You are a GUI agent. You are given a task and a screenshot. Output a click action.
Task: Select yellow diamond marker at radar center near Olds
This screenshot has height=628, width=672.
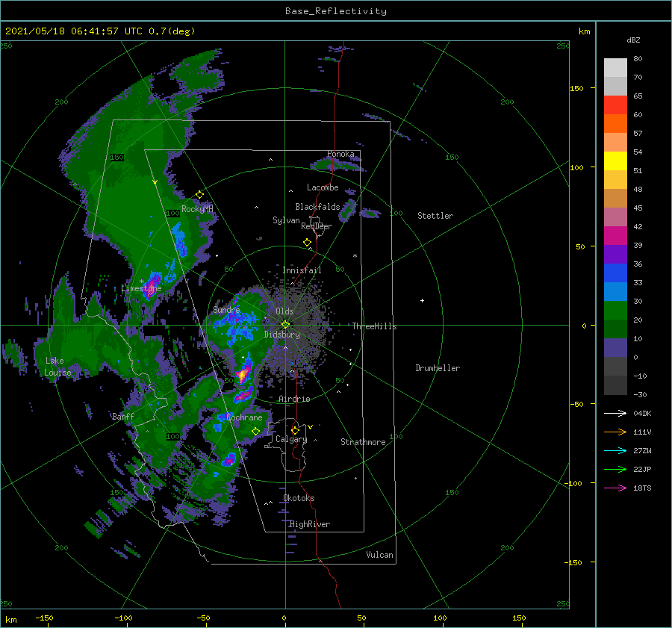(285, 325)
